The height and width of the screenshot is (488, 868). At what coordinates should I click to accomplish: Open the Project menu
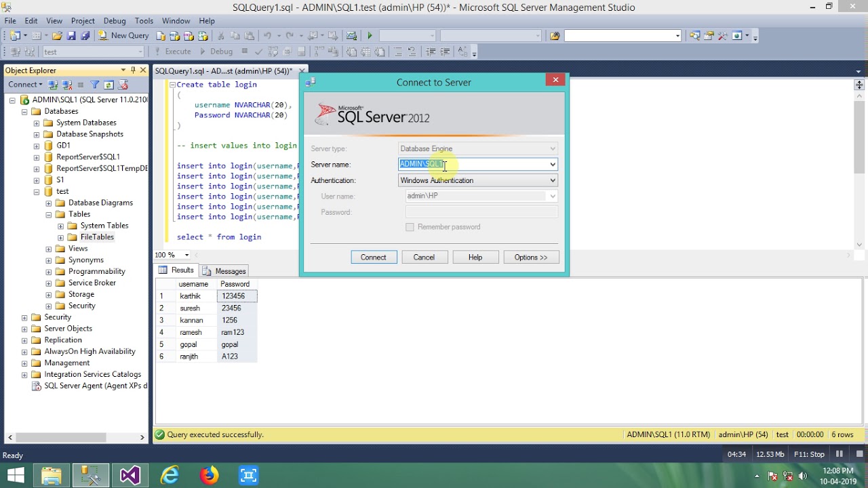[x=83, y=21]
